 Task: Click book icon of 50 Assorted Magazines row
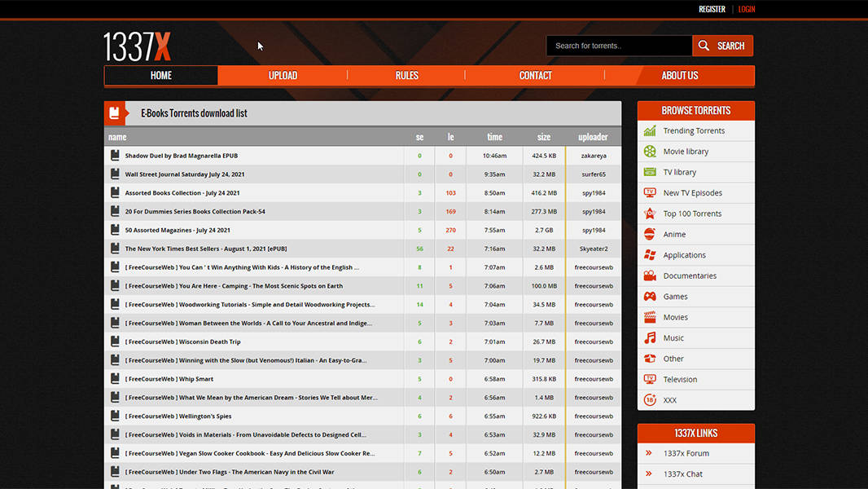[115, 230]
